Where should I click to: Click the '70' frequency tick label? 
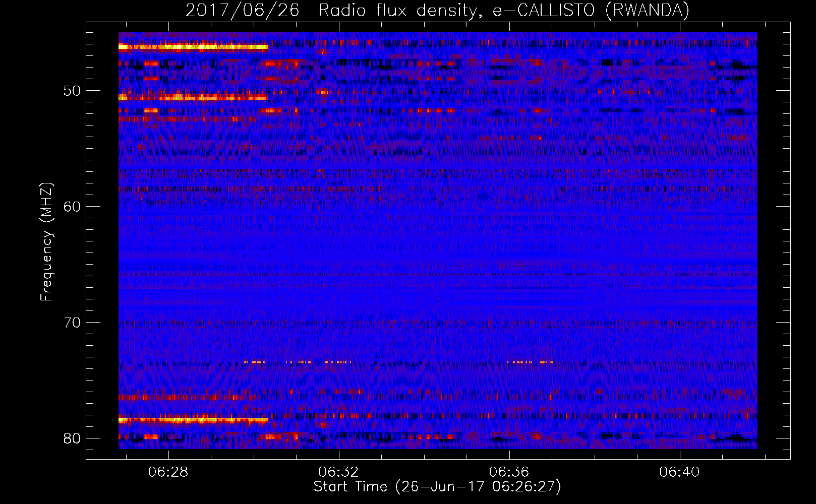(72, 323)
